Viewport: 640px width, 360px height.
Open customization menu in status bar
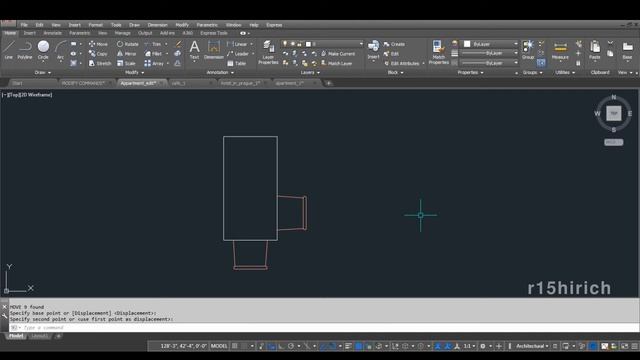click(635, 346)
